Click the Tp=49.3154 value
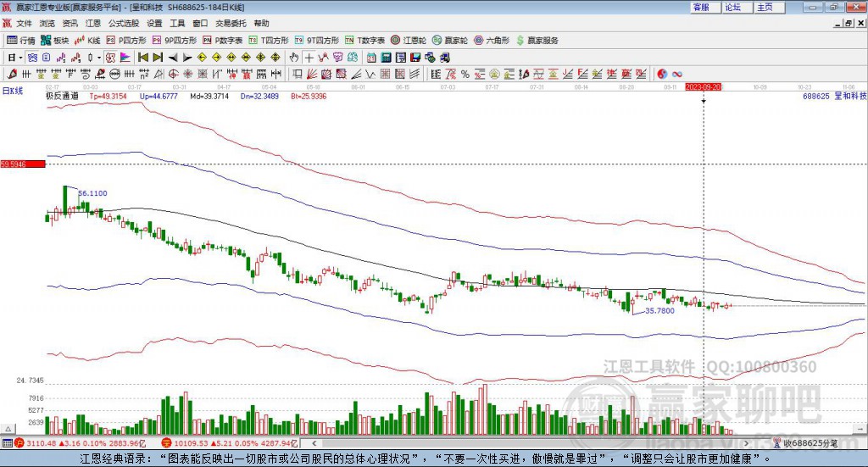The height and width of the screenshot is (467, 868). [x=108, y=97]
